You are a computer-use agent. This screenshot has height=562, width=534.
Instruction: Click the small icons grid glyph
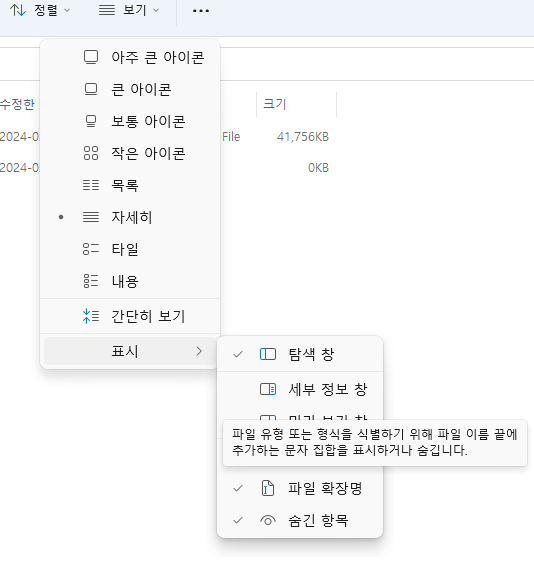[91, 153]
